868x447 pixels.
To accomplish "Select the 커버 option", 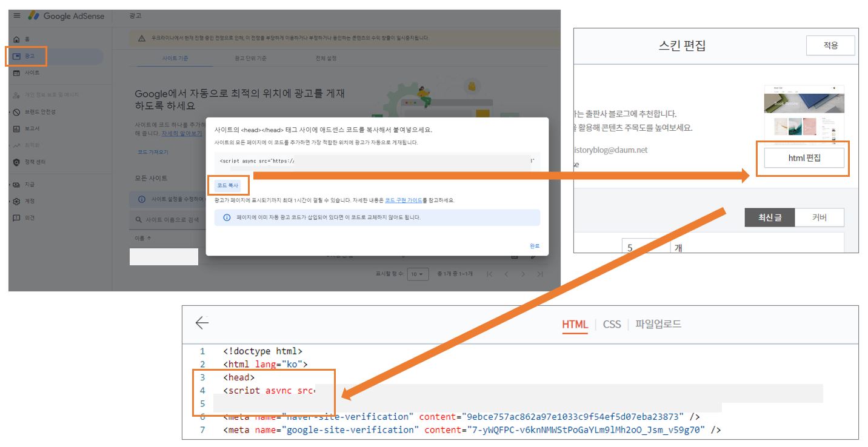I will (819, 218).
